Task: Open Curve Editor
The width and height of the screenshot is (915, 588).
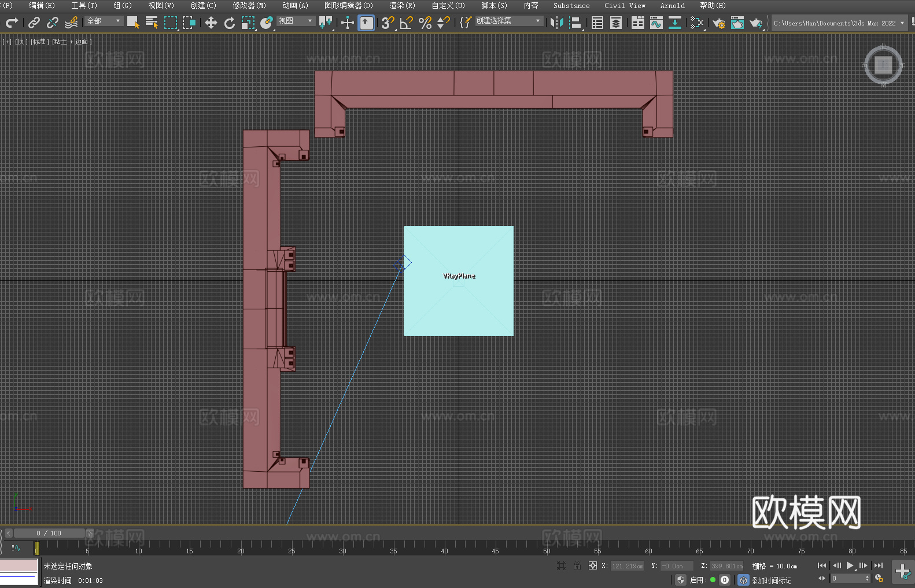Action: (656, 23)
